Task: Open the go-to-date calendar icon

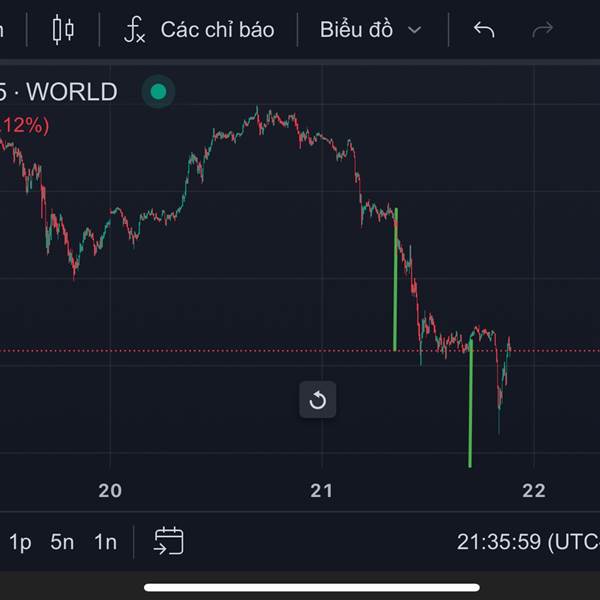Action: [x=168, y=542]
